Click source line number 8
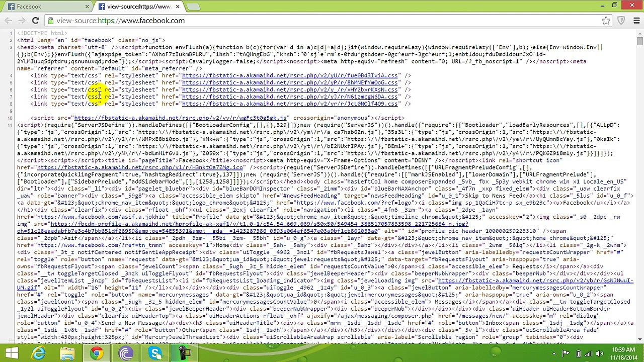644x362 pixels. point(11,104)
